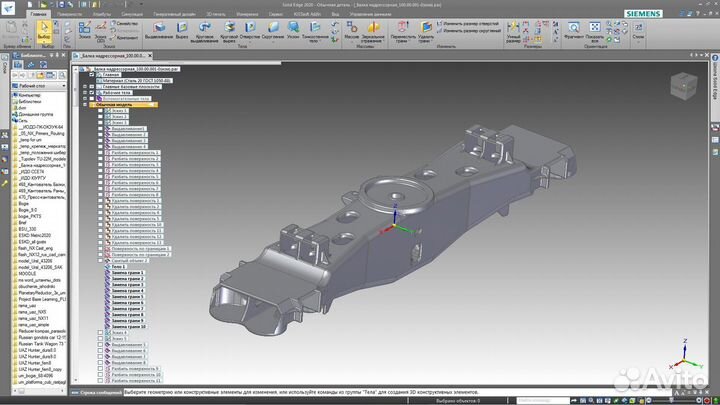Screen dimensions: 720x405
Task: Open the Умный размер dimension tool
Action: pos(512,33)
